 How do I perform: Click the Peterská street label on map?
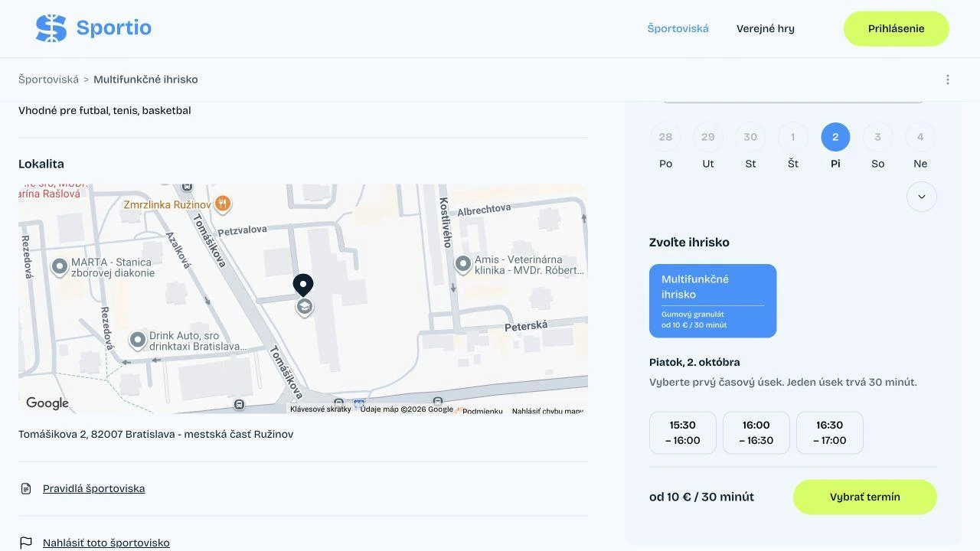coord(526,327)
